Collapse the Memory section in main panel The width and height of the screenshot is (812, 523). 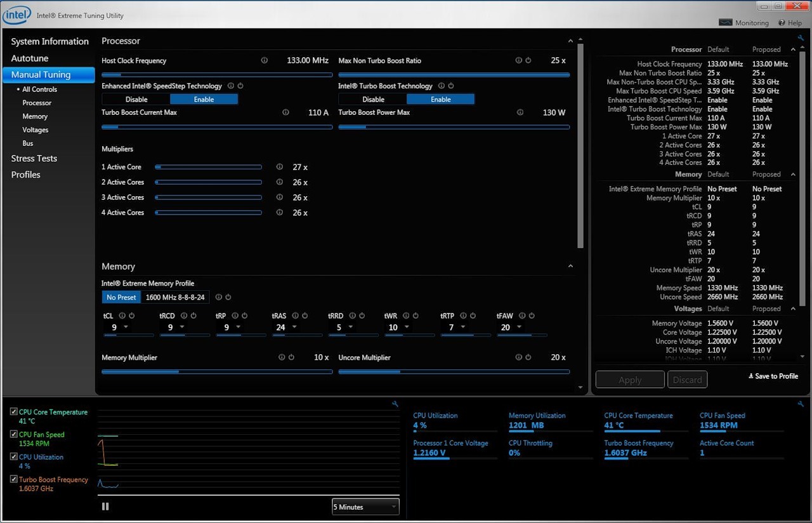570,267
